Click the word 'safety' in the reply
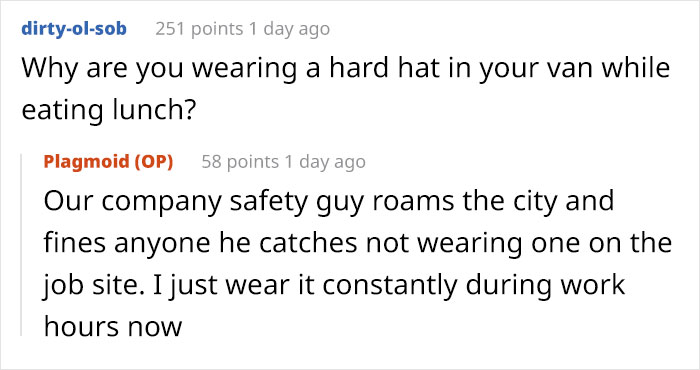Screen dimensions: 700x370 click(x=269, y=201)
